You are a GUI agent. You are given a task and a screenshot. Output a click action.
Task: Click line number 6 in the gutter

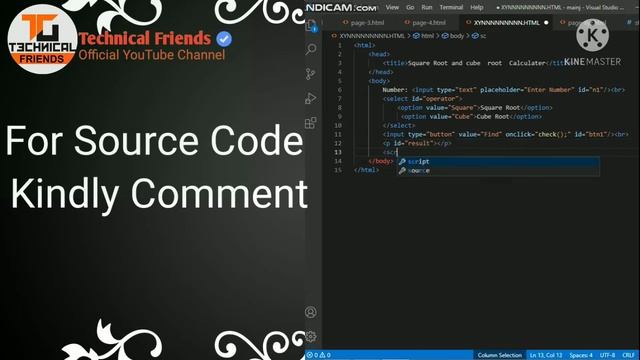(340, 90)
